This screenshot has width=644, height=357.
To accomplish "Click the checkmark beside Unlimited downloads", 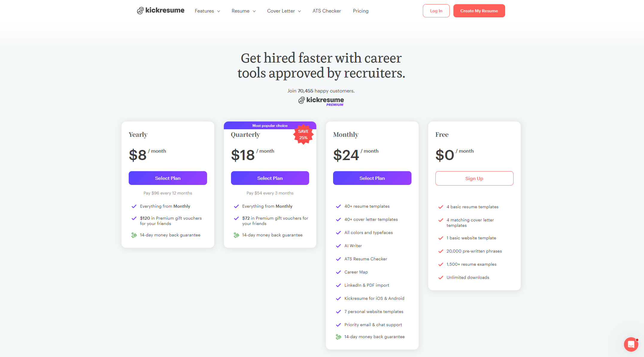I will (441, 277).
